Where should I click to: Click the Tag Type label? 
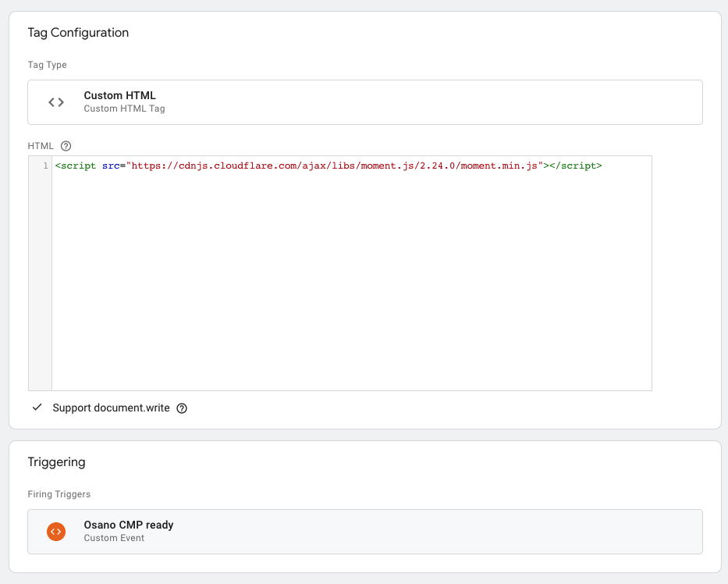[48, 65]
